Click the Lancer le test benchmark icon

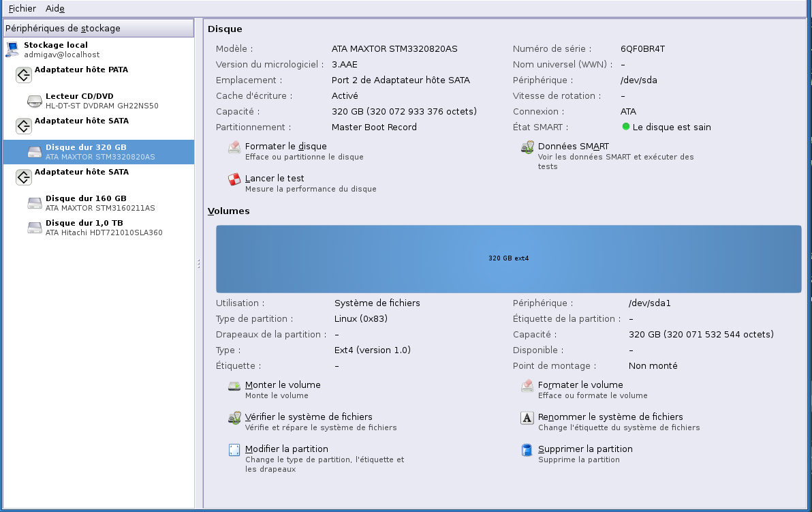[x=234, y=179]
